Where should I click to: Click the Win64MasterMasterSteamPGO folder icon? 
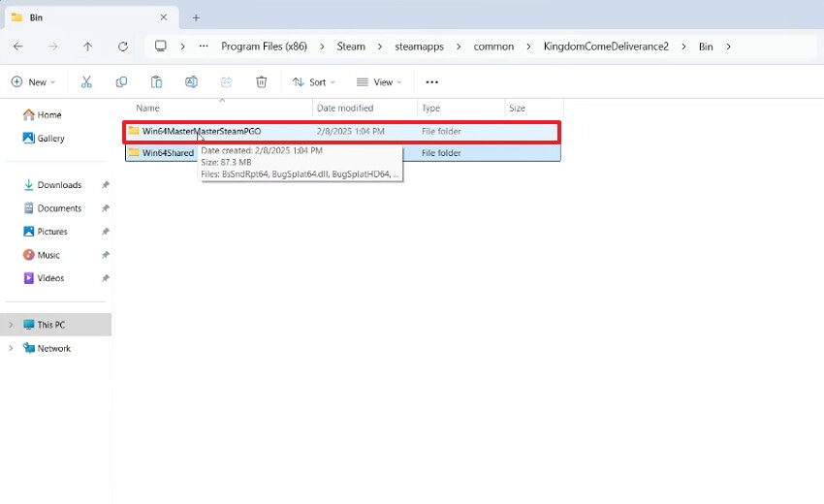tap(134, 131)
